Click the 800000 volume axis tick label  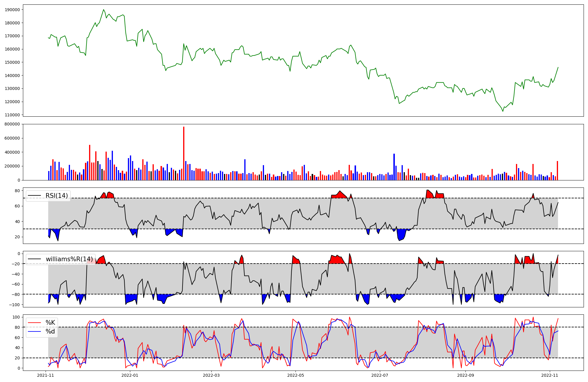click(x=13, y=124)
